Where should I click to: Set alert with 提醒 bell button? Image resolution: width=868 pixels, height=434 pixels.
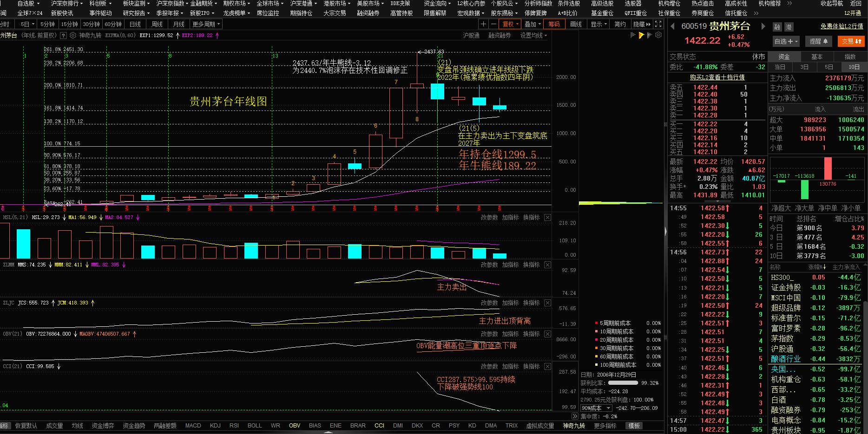tap(819, 41)
